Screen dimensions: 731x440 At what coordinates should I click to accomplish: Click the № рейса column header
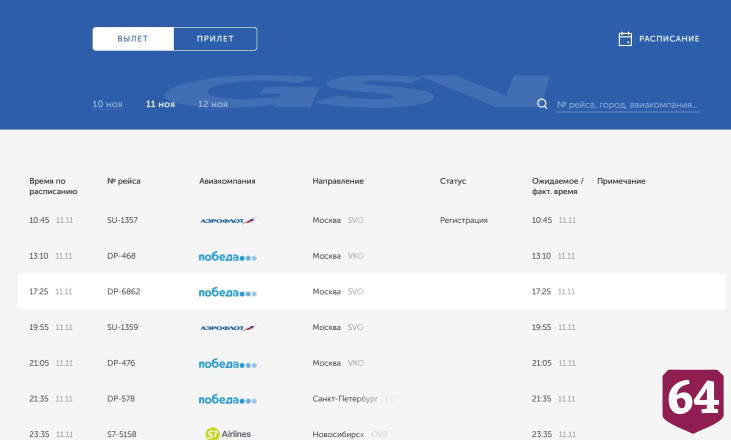[x=124, y=181]
